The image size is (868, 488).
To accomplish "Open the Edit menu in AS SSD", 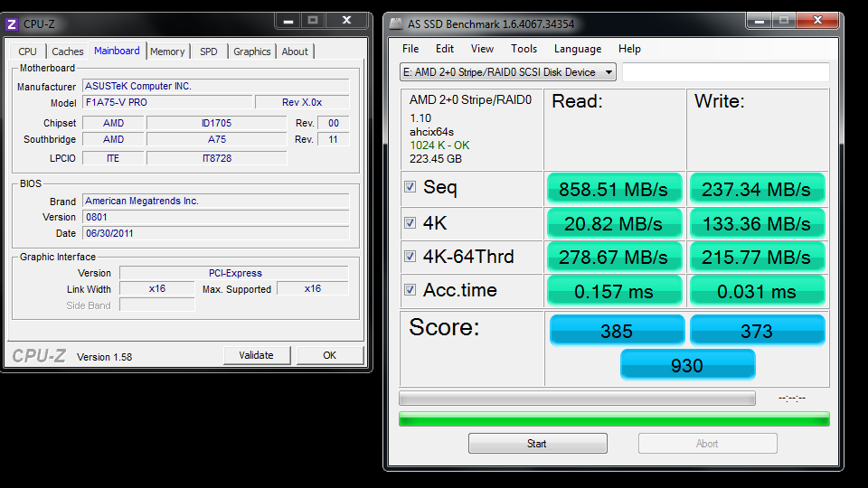I will (x=445, y=49).
